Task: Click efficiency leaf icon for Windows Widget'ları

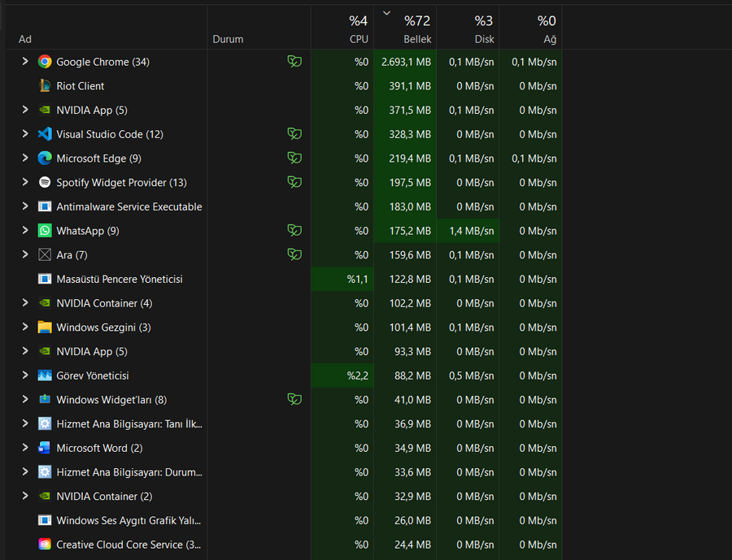Action: coord(294,399)
